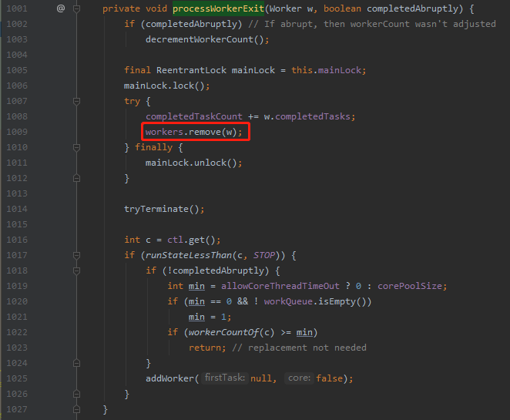
Task: Click w.completedTasks expression
Action: point(308,116)
